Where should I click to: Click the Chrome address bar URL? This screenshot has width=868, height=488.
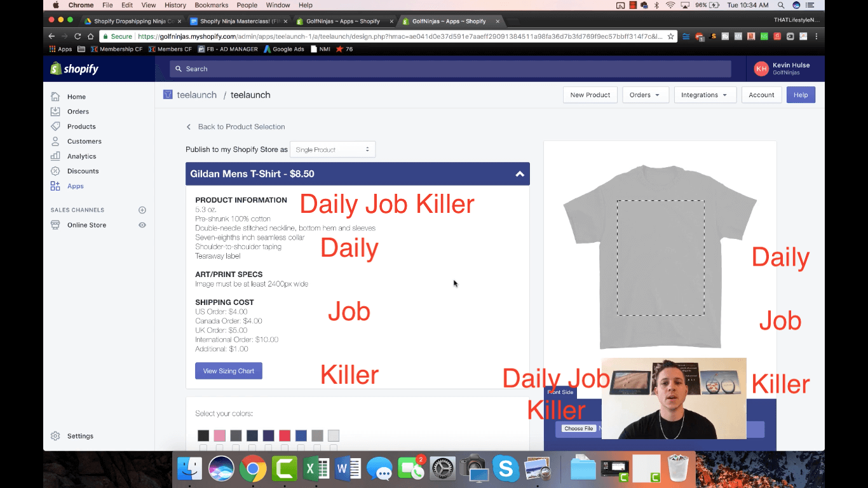click(x=400, y=36)
